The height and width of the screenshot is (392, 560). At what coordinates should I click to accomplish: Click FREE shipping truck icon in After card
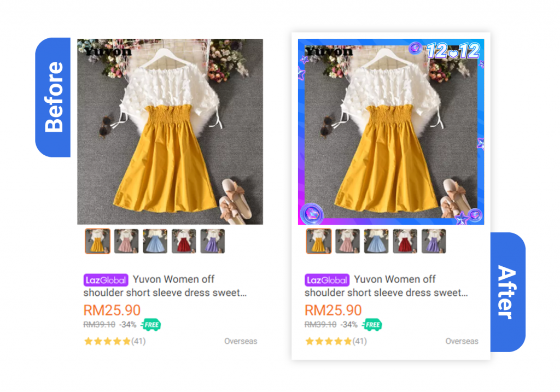click(372, 325)
